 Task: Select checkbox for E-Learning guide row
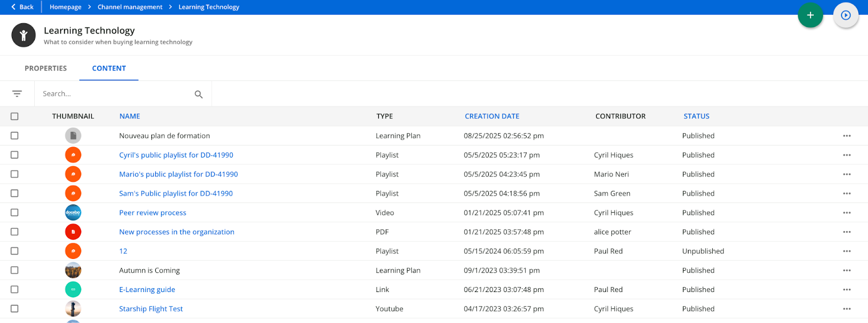[x=15, y=289]
